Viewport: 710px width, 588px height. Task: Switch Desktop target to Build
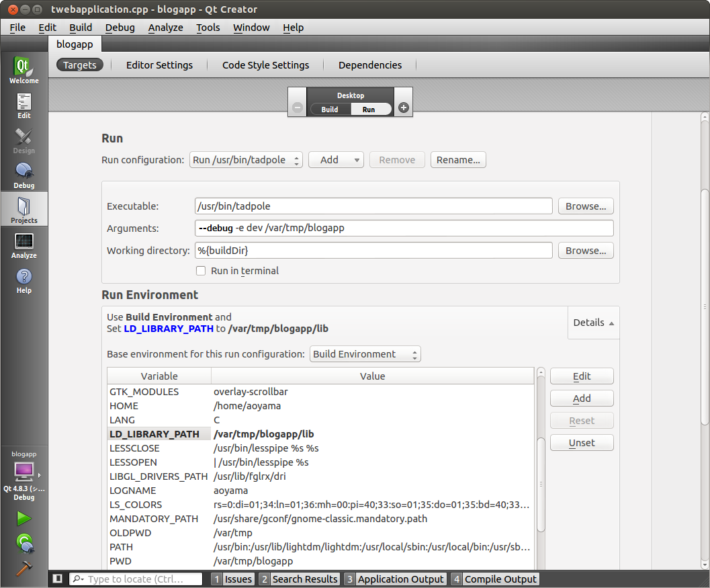coord(330,109)
